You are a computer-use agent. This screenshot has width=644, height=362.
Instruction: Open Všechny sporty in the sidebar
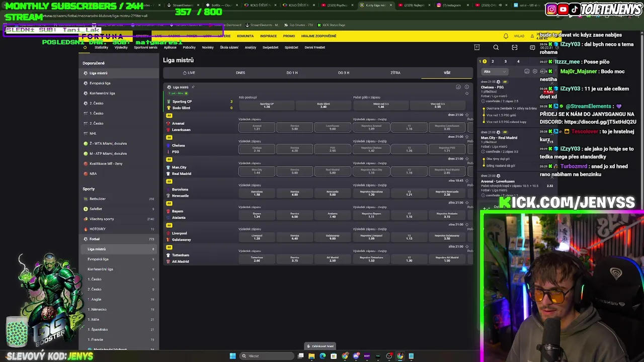(x=120, y=219)
